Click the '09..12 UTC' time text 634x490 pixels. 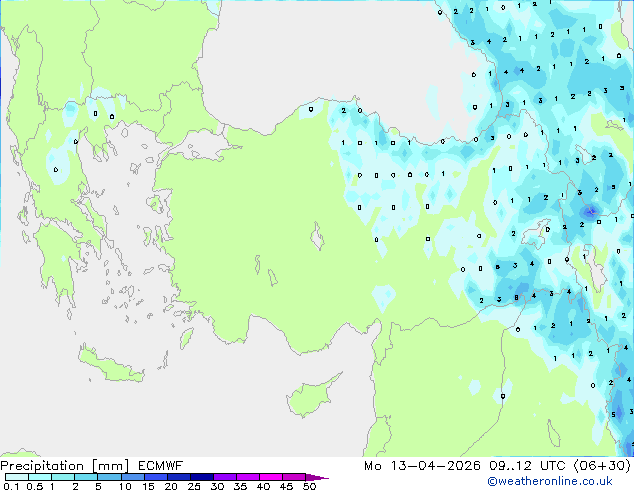point(527,466)
